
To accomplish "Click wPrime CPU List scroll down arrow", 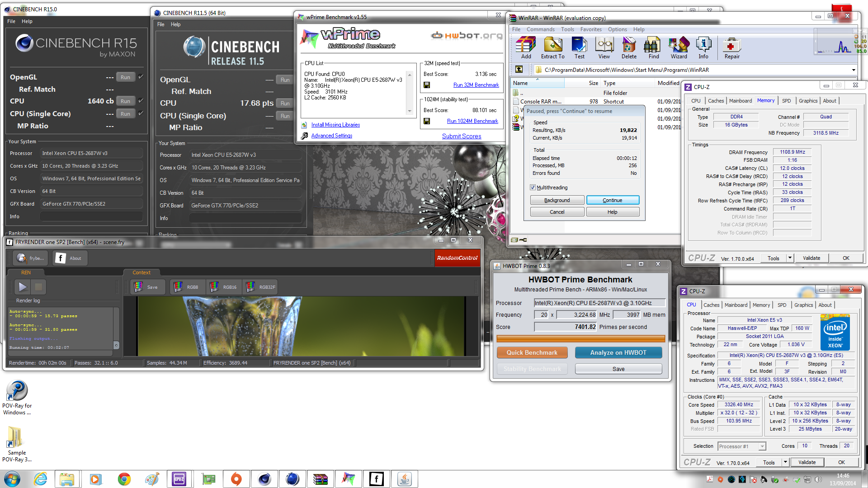I will 410,111.
